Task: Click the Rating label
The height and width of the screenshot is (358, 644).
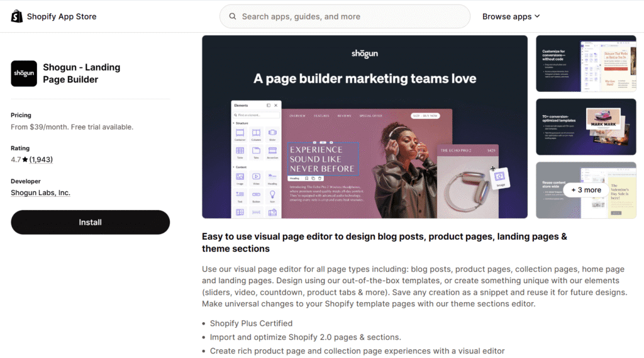Action: pos(20,148)
